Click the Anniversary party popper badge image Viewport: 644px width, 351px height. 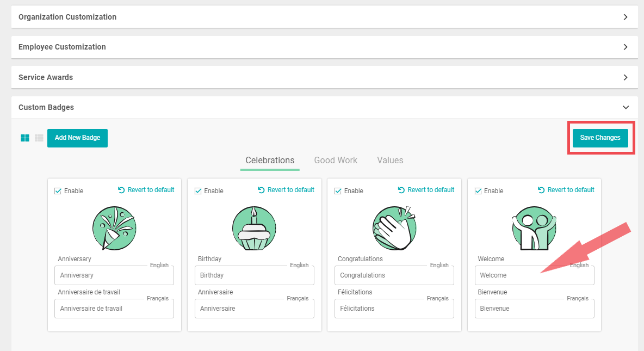pos(114,228)
